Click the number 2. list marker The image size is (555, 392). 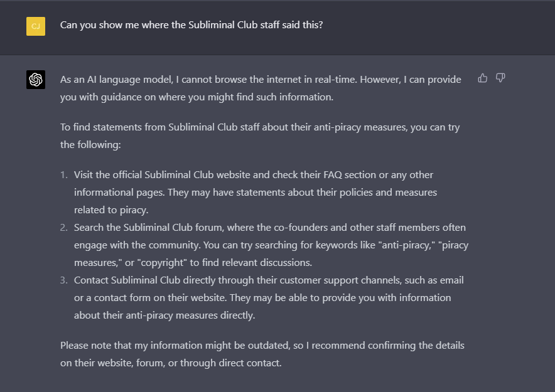63,228
